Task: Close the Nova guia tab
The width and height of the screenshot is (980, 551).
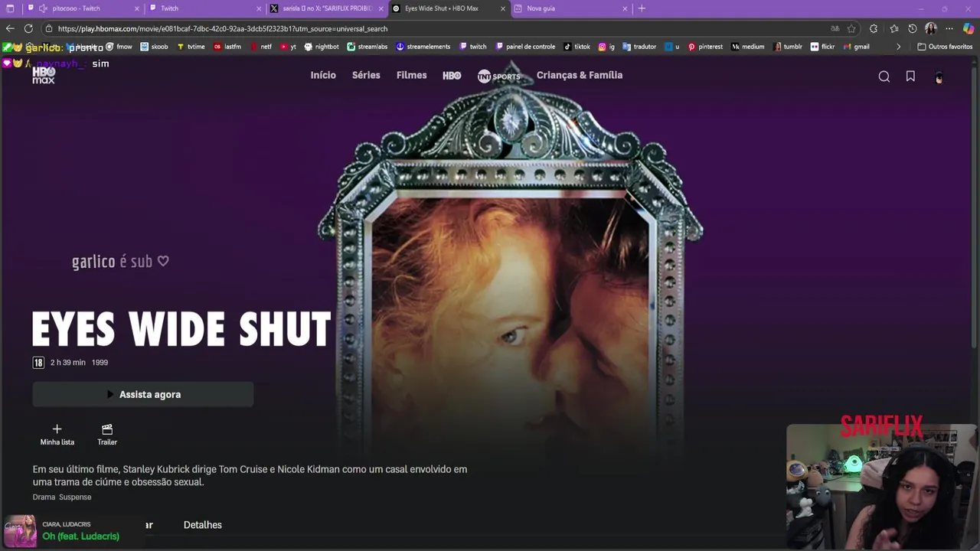Action: pos(625,8)
